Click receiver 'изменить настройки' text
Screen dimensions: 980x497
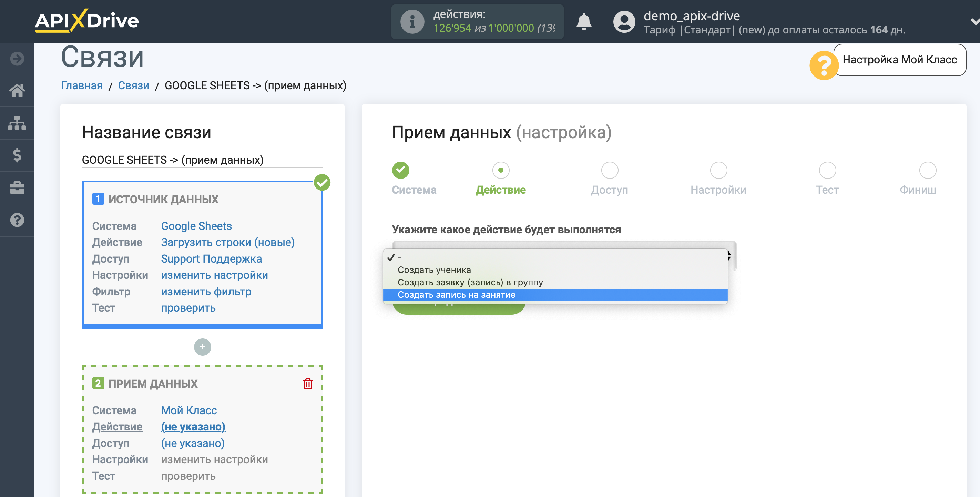click(x=214, y=459)
